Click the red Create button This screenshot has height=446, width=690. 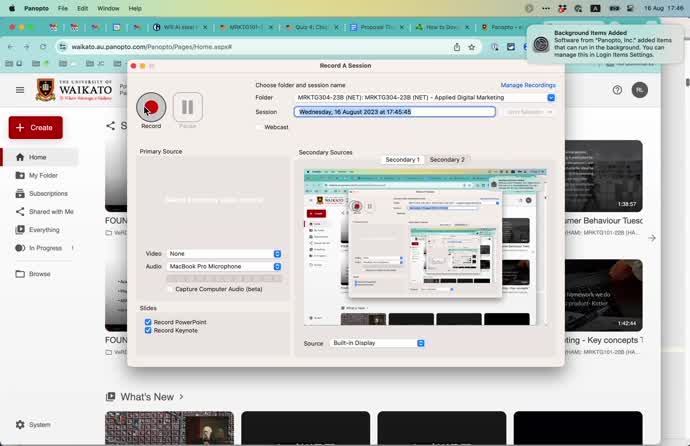36,128
